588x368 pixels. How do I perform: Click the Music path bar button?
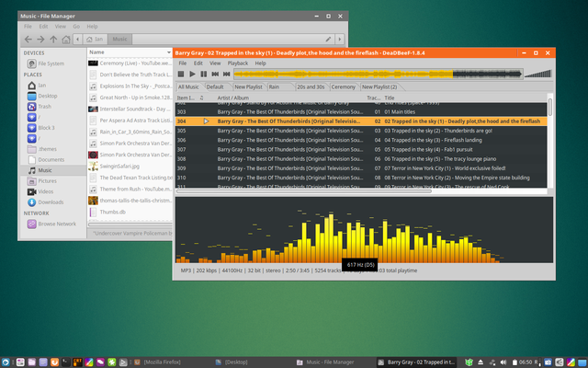pyautogui.click(x=120, y=39)
